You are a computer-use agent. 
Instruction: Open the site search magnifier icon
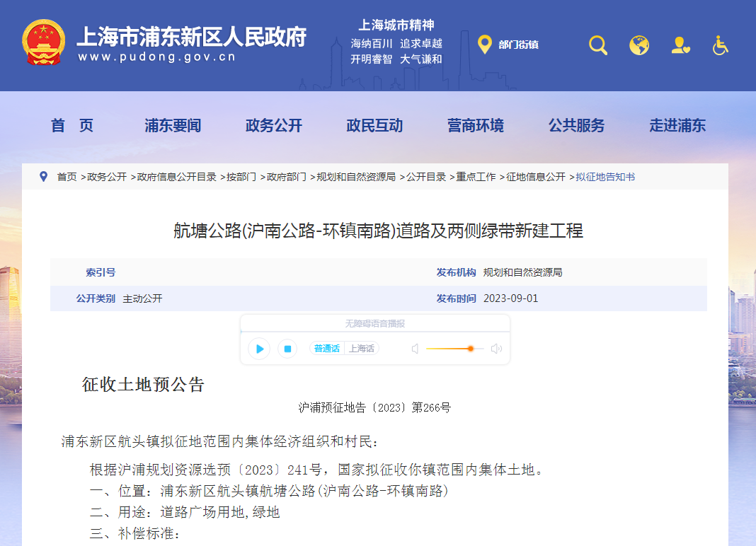pyautogui.click(x=597, y=45)
